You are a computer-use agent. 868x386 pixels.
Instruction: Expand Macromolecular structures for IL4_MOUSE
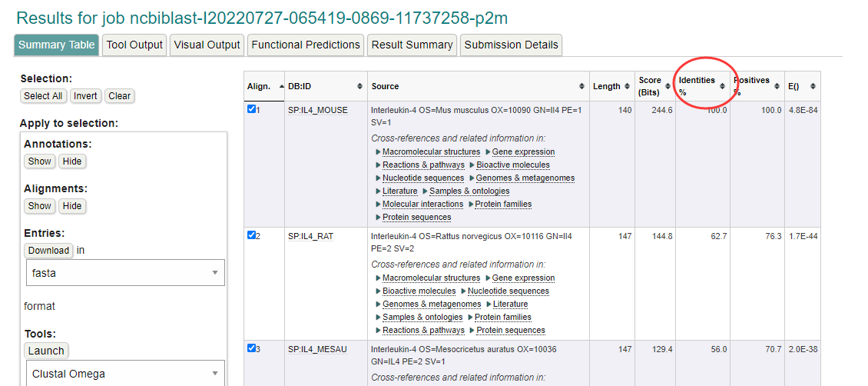click(431, 152)
